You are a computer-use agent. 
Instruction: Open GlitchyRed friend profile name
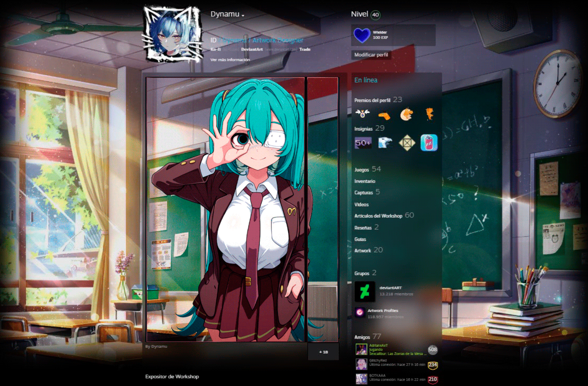(x=378, y=361)
